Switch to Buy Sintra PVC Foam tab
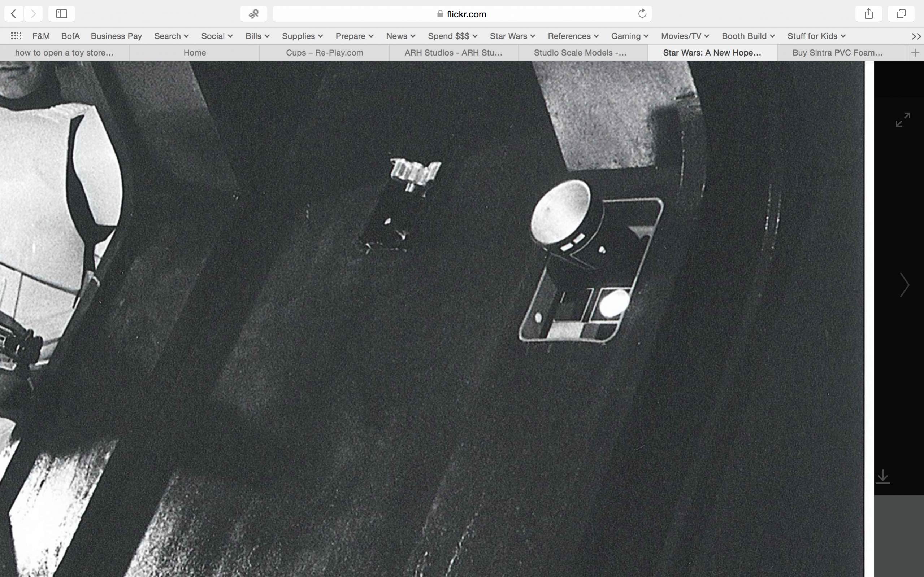Image resolution: width=924 pixels, height=577 pixels. click(x=842, y=53)
